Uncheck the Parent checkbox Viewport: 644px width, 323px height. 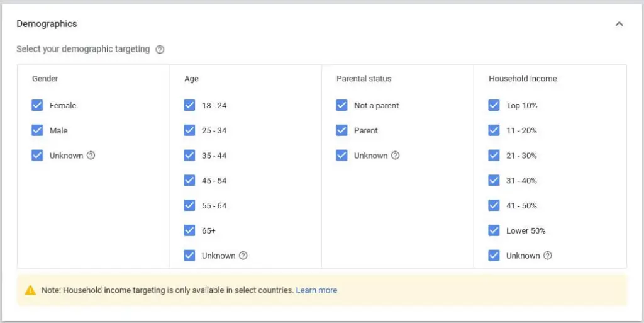click(x=341, y=130)
